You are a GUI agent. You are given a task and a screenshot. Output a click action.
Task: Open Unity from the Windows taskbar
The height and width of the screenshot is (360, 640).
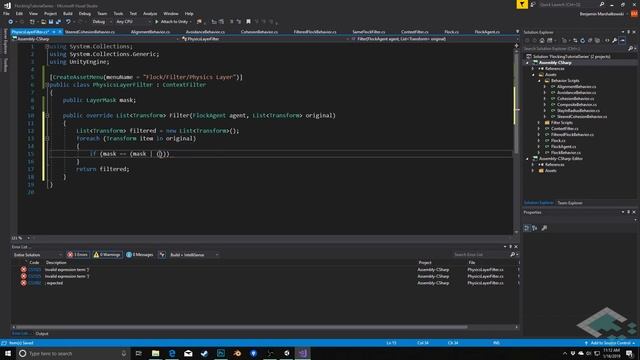coord(286,353)
